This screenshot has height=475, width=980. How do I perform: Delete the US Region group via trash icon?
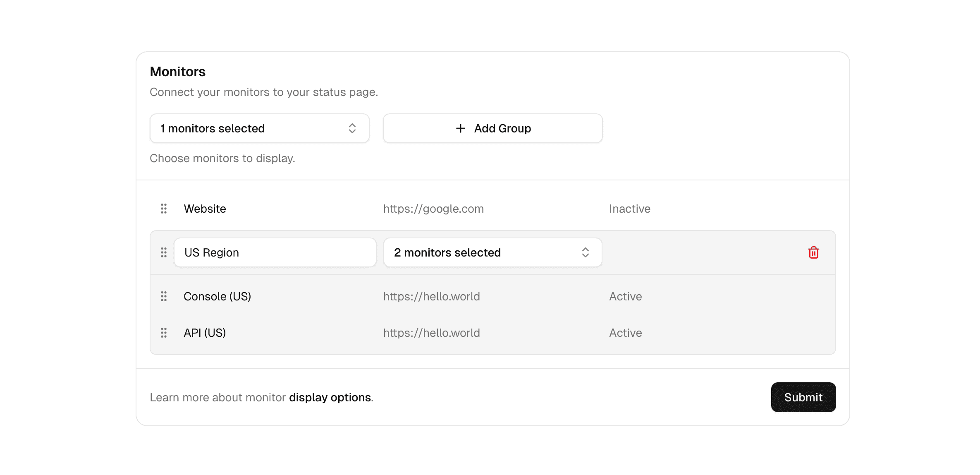click(x=813, y=252)
